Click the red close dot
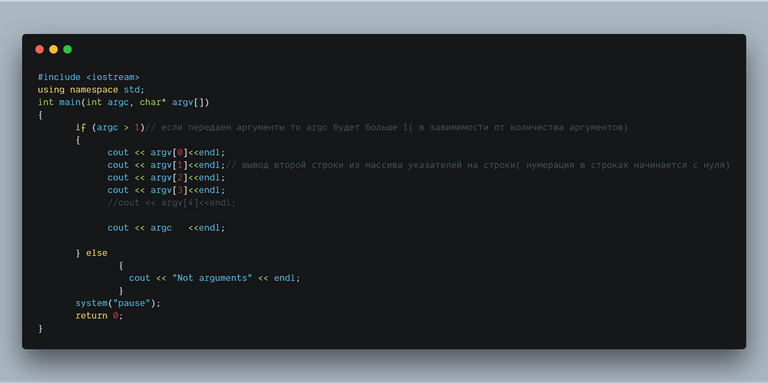Image resolution: width=768 pixels, height=383 pixels. 40,49
